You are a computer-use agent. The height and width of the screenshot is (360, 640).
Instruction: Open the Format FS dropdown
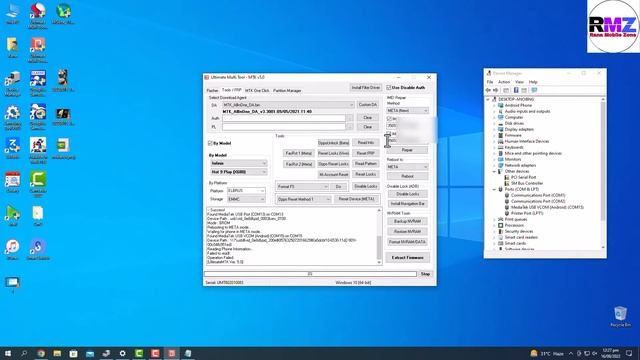pos(302,187)
